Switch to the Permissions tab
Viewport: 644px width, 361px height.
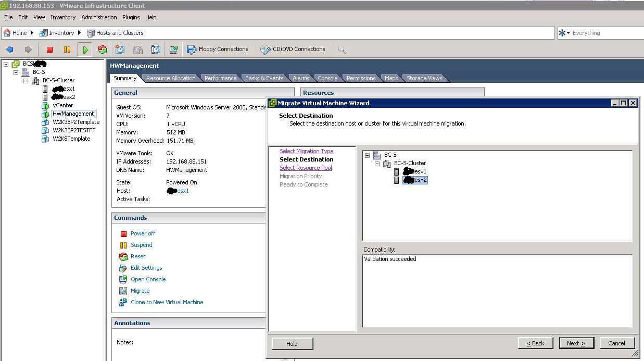(x=361, y=78)
